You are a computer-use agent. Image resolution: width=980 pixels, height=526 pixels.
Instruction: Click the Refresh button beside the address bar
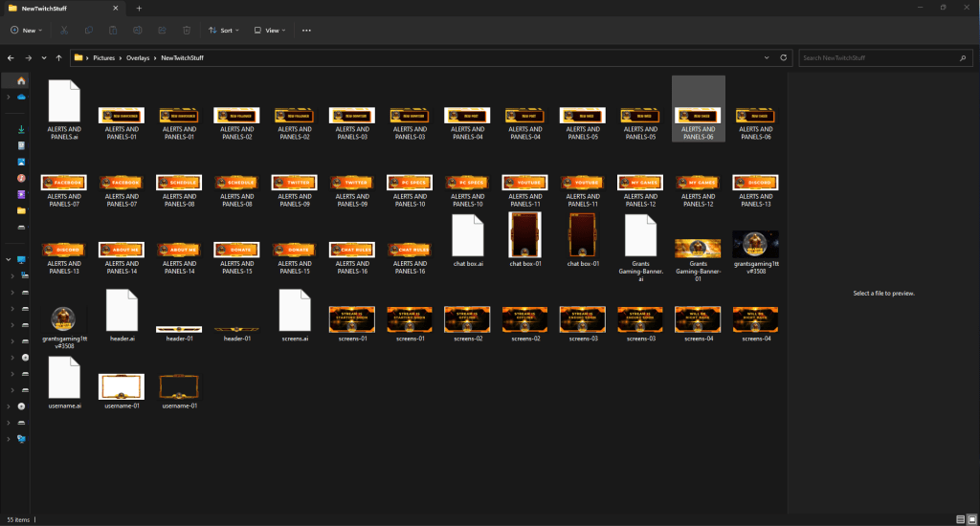pos(785,57)
